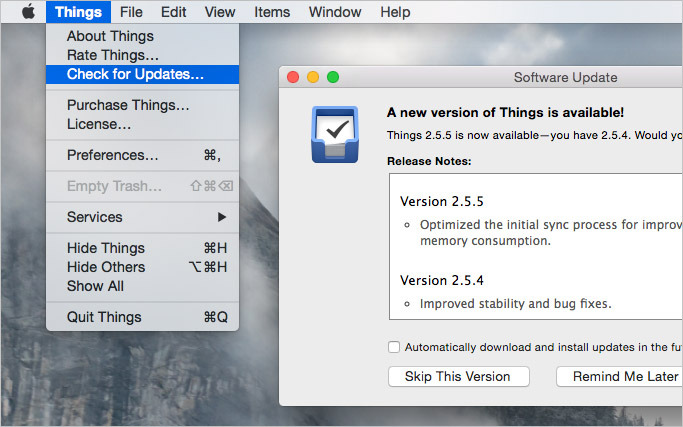Select Quit Things
This screenshot has height=427, width=683.
click(x=142, y=317)
